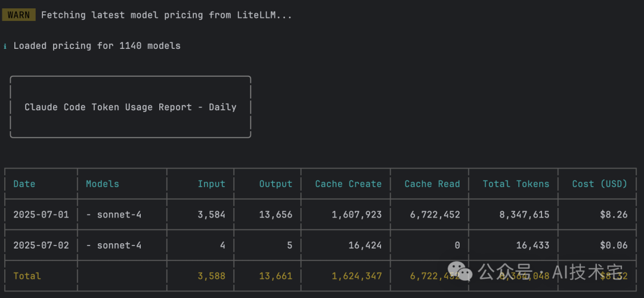Select the cost value '$0.06'
Image resolution: width=644 pixels, height=298 pixels.
(614, 246)
